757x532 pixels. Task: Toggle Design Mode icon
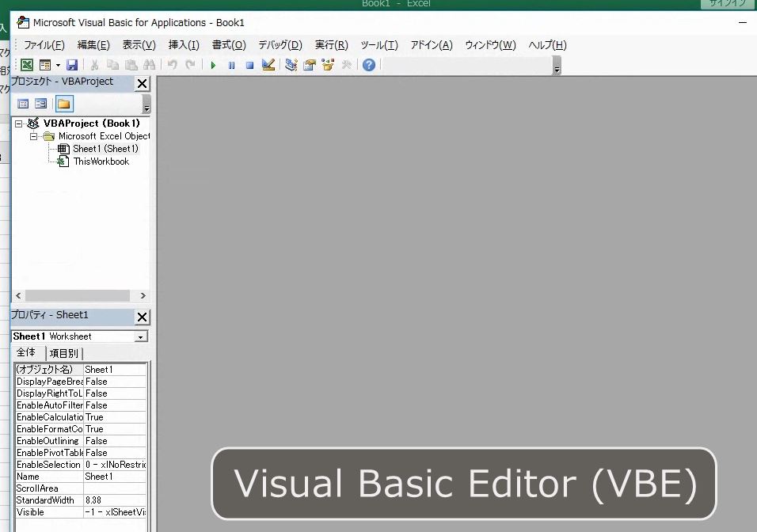pos(268,65)
